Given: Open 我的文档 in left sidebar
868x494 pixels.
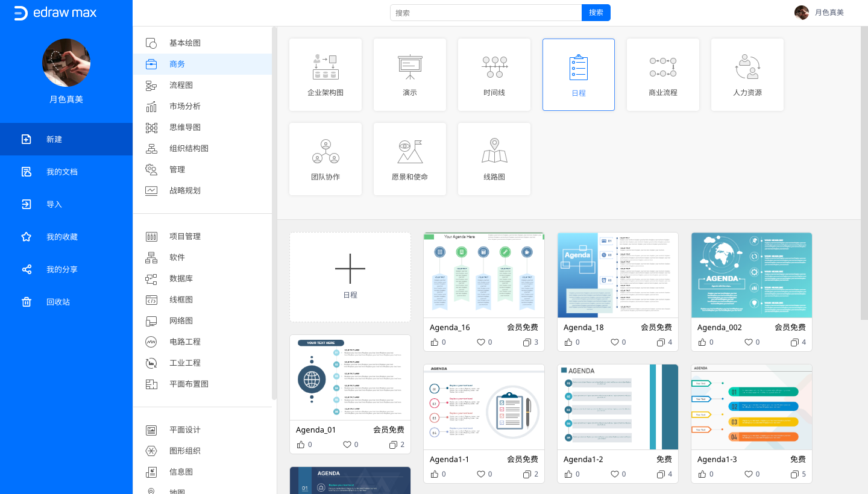Looking at the screenshot, I should (62, 172).
